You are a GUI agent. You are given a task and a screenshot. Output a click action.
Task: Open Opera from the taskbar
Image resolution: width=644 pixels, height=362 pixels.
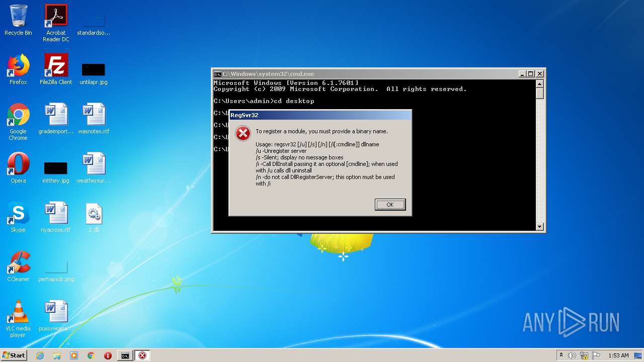pos(108,355)
